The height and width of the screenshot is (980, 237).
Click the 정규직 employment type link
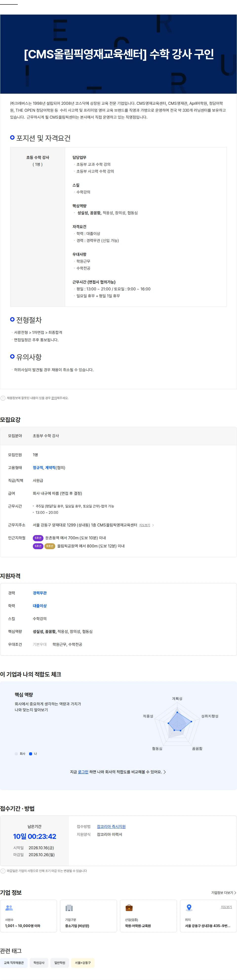38,468
